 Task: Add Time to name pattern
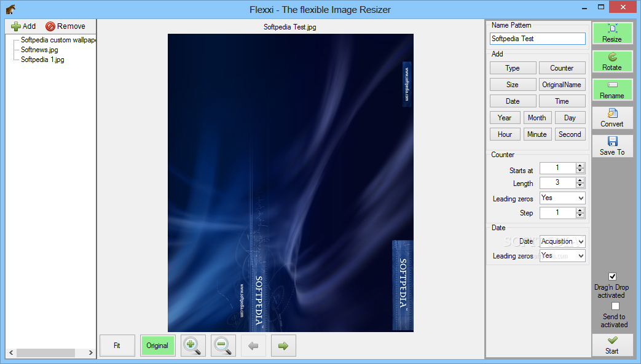(x=562, y=101)
